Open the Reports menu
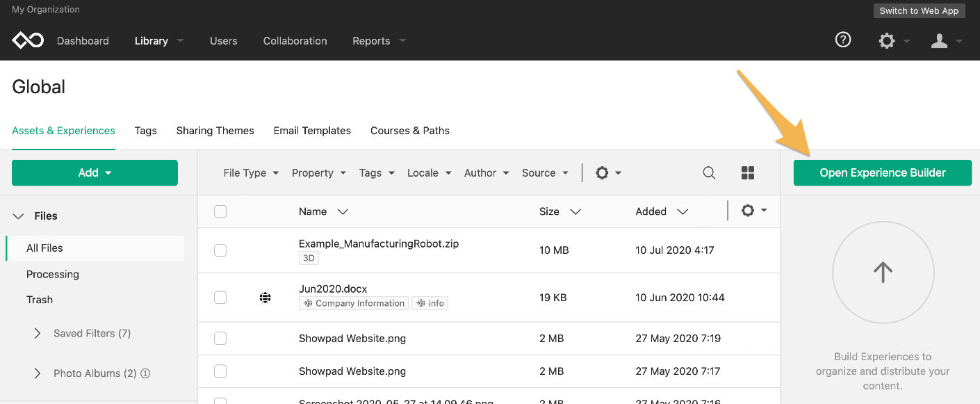 pos(379,41)
